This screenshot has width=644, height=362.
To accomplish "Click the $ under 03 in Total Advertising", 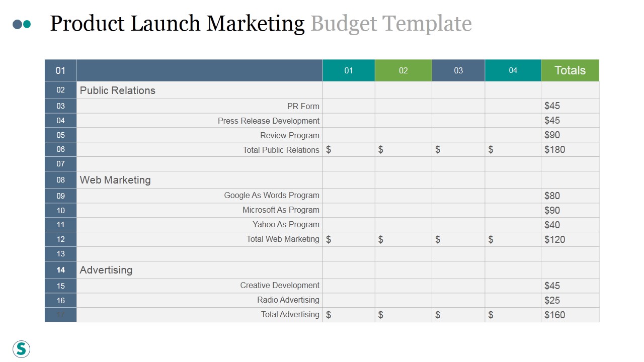I will pyautogui.click(x=438, y=315).
